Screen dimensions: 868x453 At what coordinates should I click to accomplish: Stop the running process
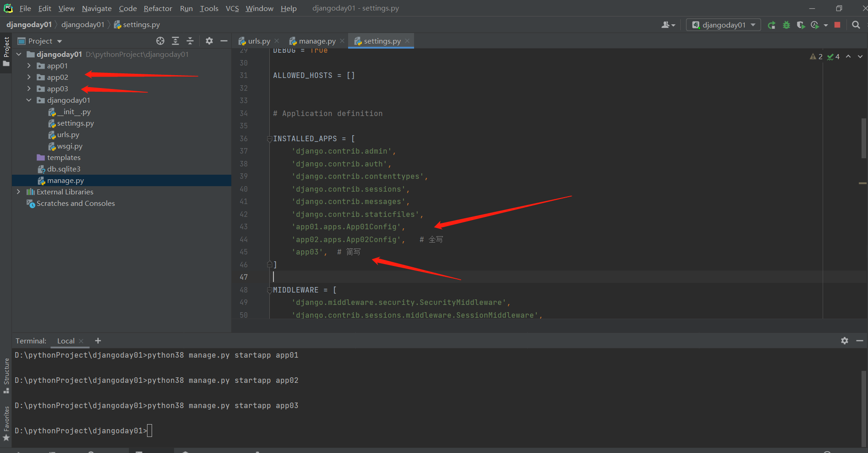[x=837, y=25]
